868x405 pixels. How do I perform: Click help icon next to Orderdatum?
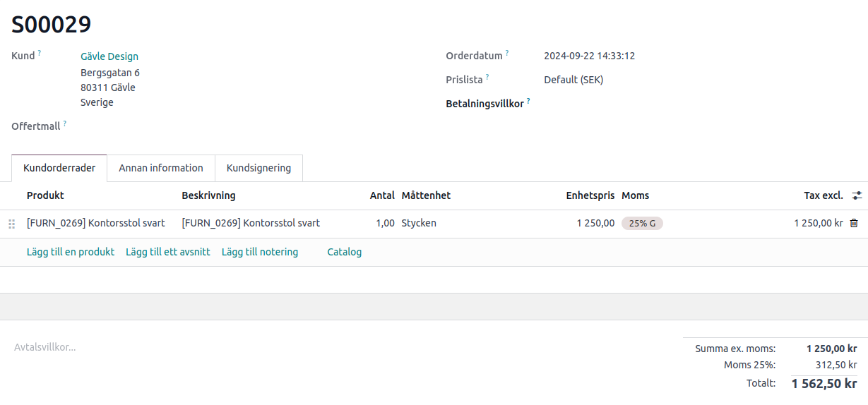pos(507,53)
